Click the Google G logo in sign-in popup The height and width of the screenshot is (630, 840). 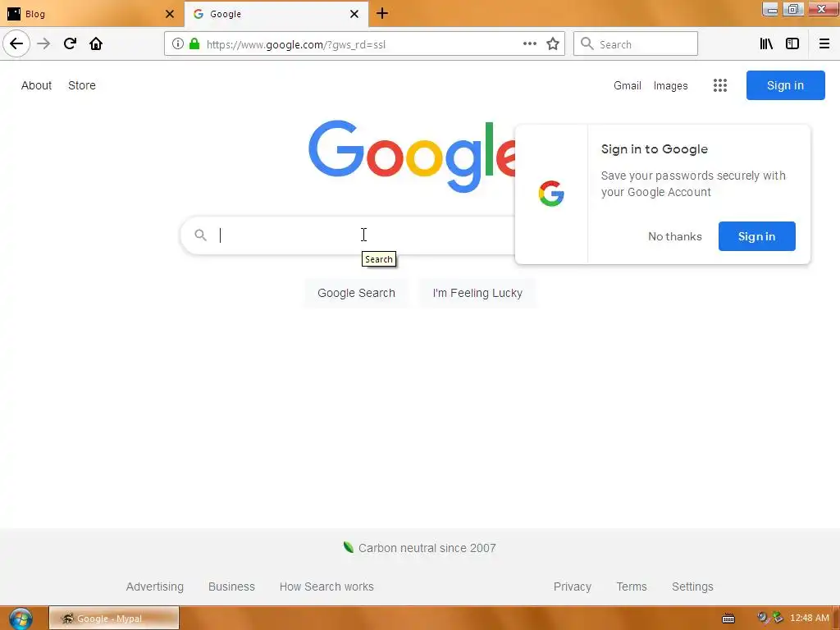pos(551,194)
